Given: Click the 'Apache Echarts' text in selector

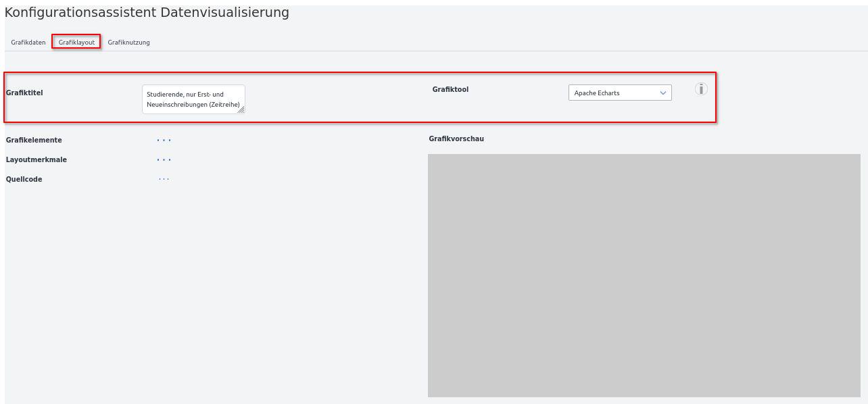Looking at the screenshot, I should [597, 93].
